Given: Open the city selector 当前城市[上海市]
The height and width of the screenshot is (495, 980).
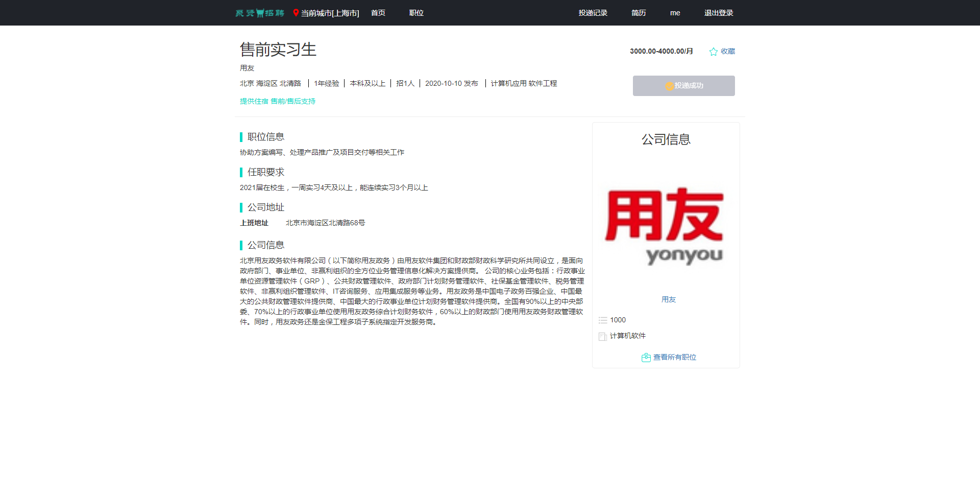Looking at the screenshot, I should 329,13.
